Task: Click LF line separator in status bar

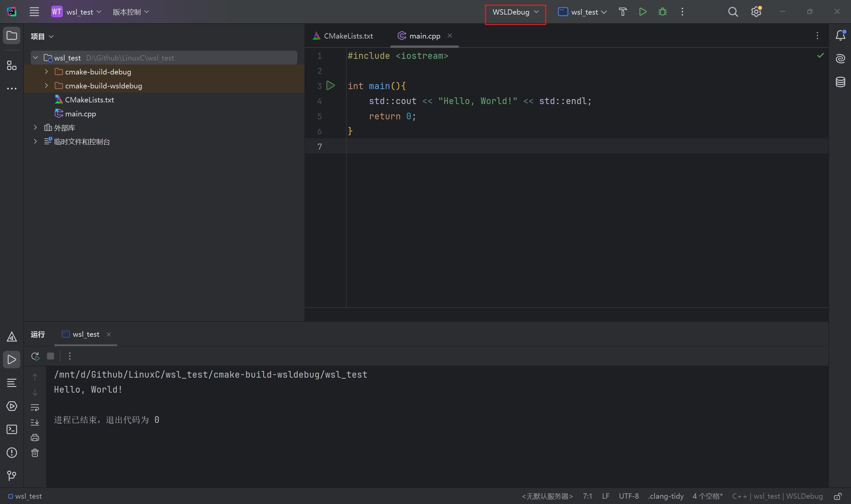Action: click(605, 496)
